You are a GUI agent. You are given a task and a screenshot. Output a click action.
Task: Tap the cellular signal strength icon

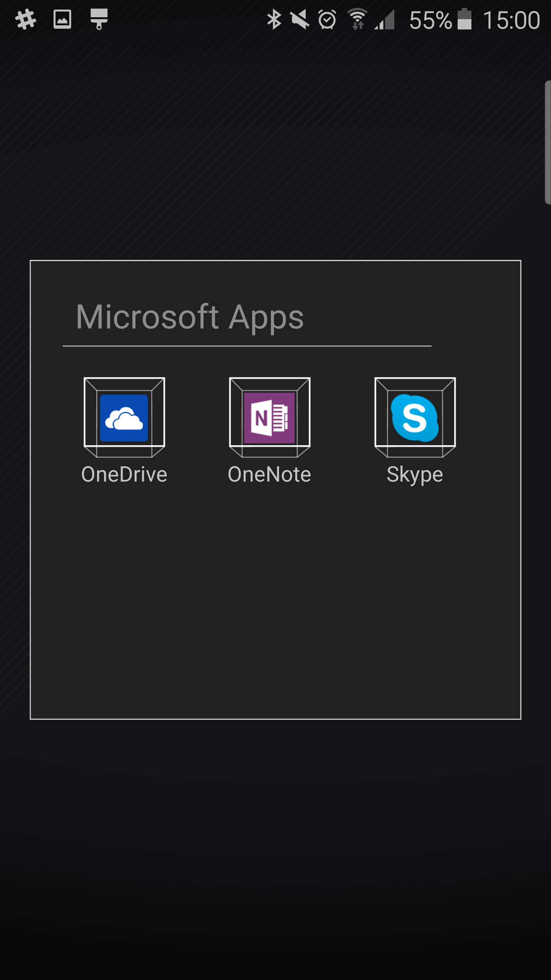(x=385, y=20)
